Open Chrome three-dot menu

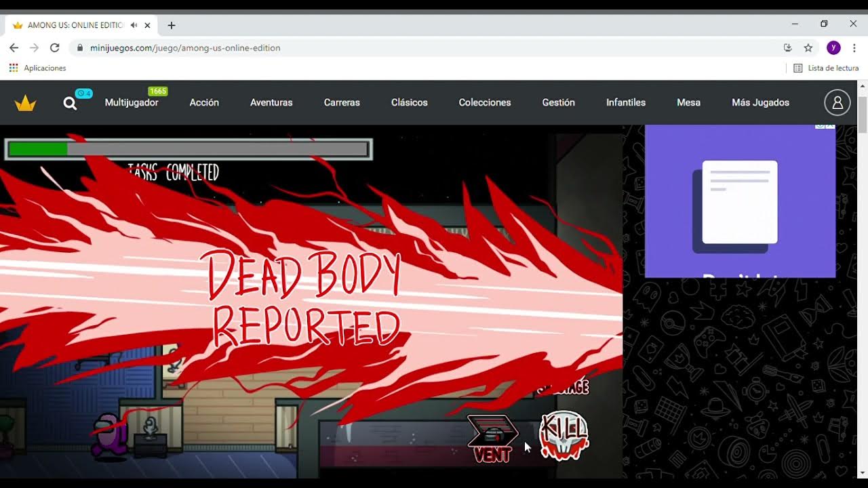(x=854, y=48)
